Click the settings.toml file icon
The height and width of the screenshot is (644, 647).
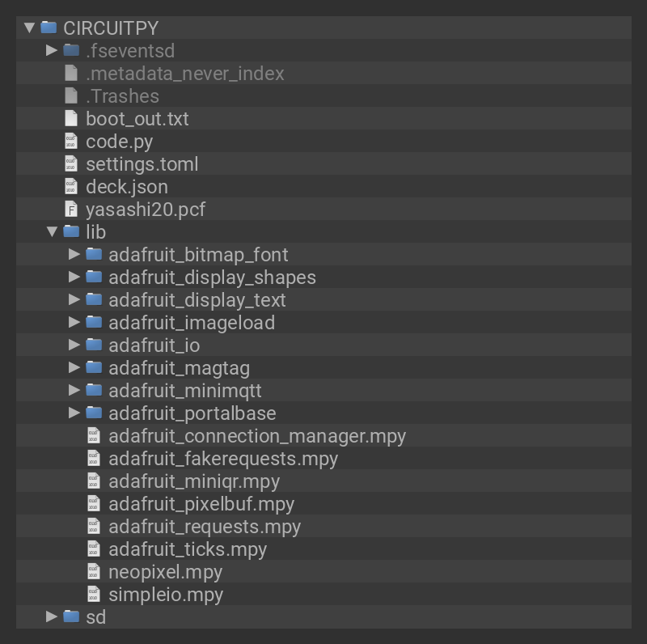(71, 164)
